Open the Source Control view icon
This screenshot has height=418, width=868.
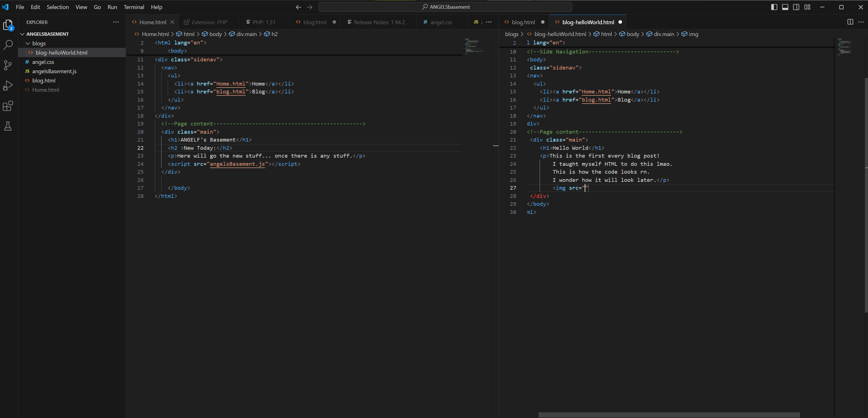click(8, 65)
